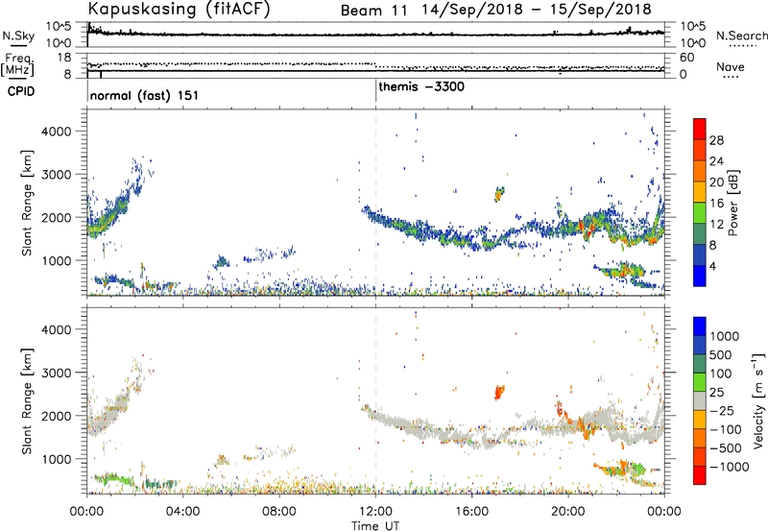Click the N.Search legend label
The height and width of the screenshot is (532, 768).
741,36
